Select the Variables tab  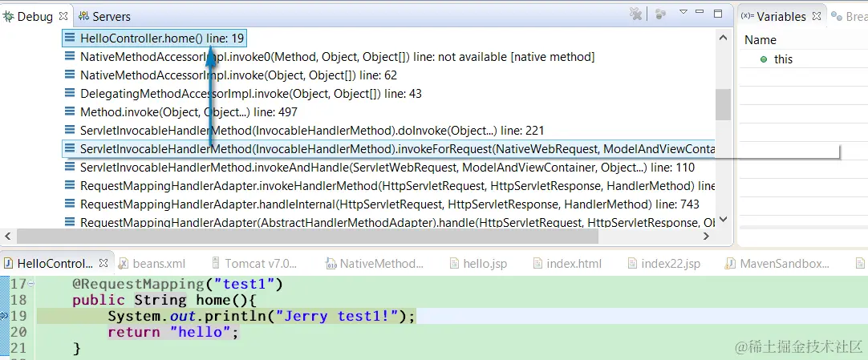coord(781,17)
